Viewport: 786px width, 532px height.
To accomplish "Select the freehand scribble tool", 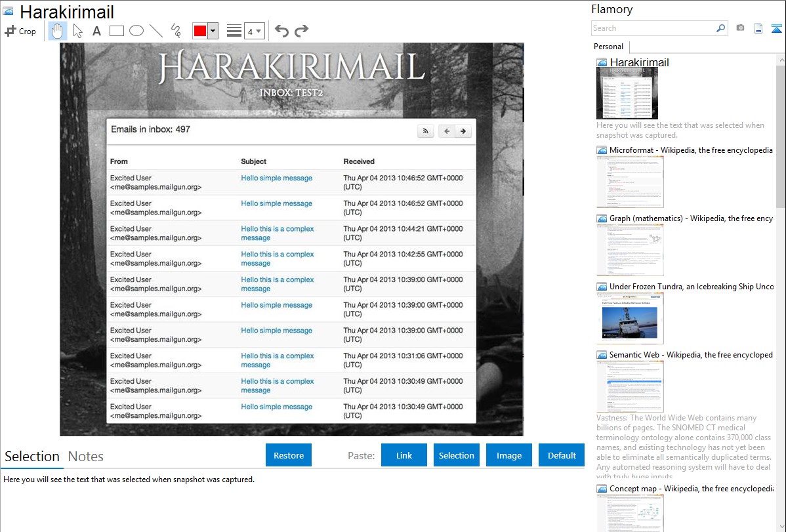I will 175,31.
